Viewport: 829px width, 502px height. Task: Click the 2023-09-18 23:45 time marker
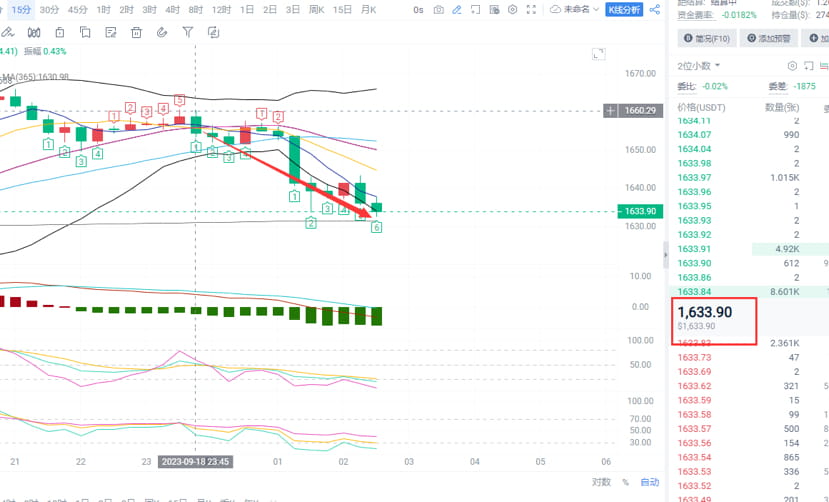coord(196,461)
